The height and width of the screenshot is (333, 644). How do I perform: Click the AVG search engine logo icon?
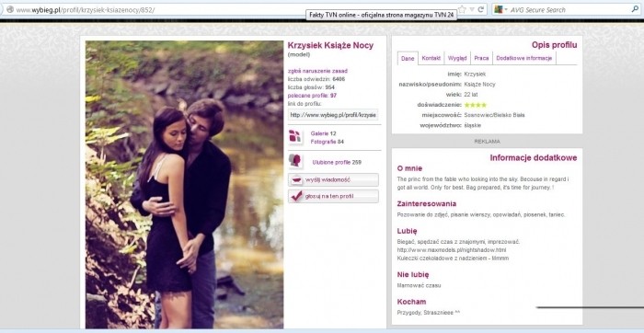coord(499,9)
